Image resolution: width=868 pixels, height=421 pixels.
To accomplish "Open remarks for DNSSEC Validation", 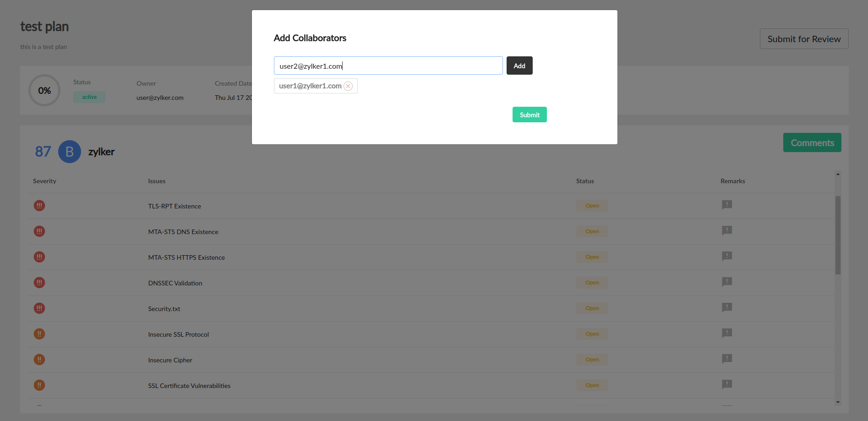I will (726, 282).
